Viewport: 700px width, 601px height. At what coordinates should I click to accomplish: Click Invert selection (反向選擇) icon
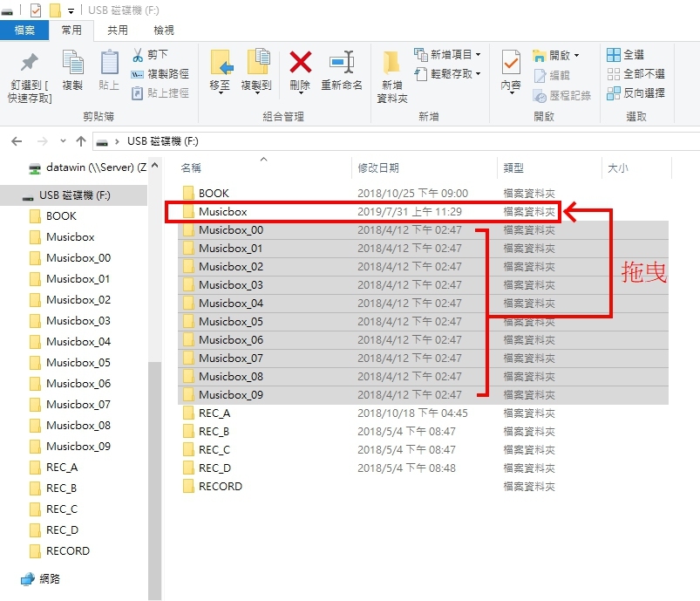click(614, 93)
